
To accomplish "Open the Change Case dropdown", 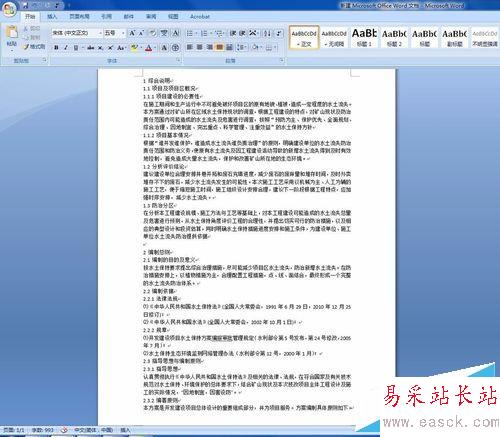I will pyautogui.click(x=121, y=48).
